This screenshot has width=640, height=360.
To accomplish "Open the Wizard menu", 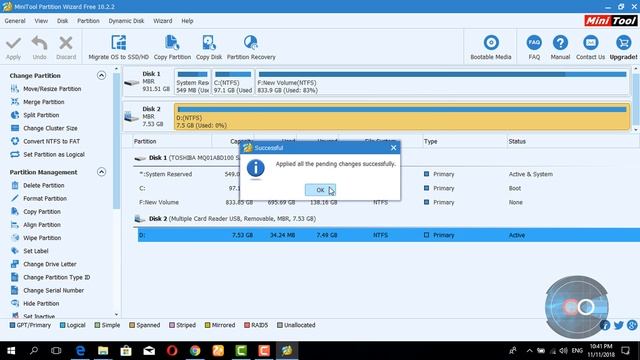I will [x=162, y=21].
